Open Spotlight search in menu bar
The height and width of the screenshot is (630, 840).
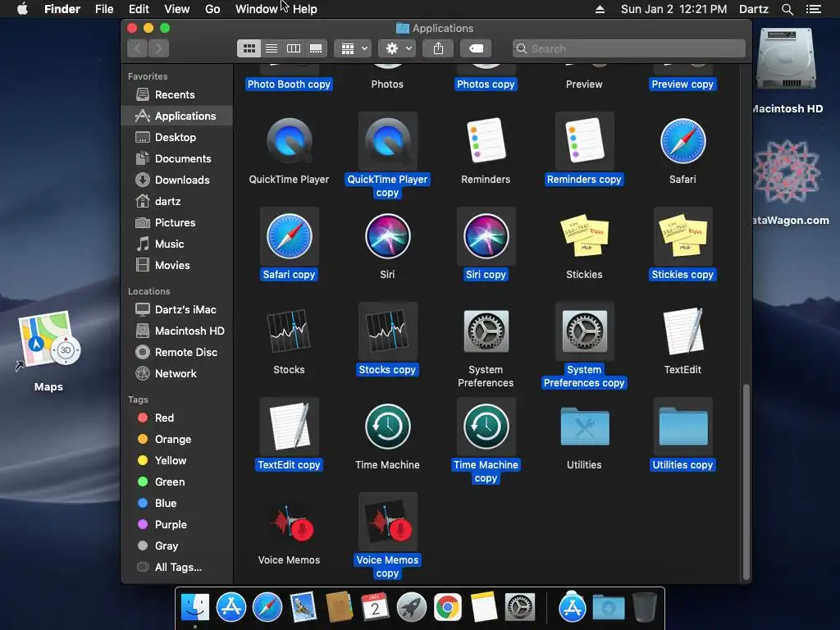(787, 9)
